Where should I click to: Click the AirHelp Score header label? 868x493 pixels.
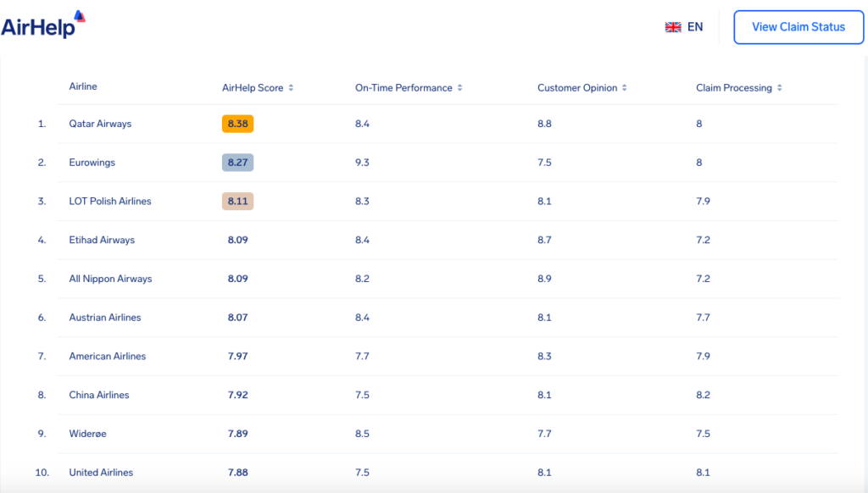(x=253, y=88)
